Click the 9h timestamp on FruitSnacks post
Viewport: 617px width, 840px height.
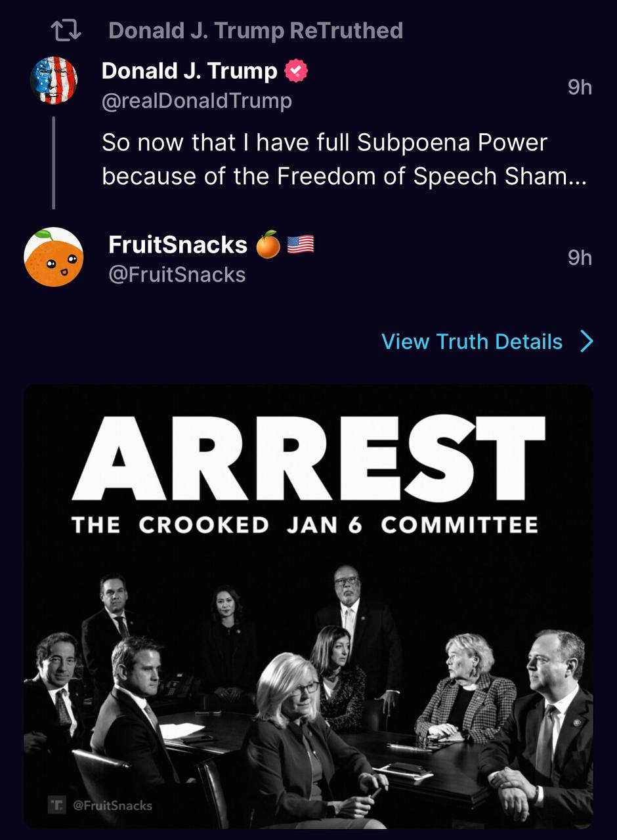pyautogui.click(x=580, y=258)
